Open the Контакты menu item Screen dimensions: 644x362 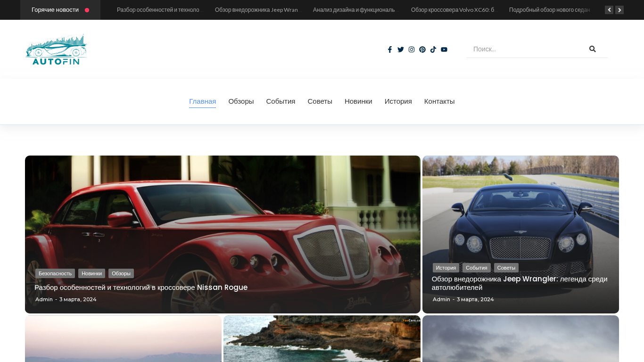439,101
